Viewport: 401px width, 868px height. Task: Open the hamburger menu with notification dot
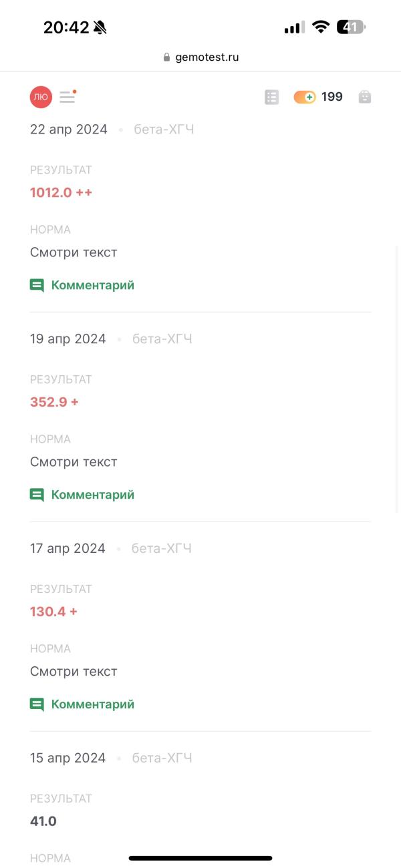pos(68,97)
